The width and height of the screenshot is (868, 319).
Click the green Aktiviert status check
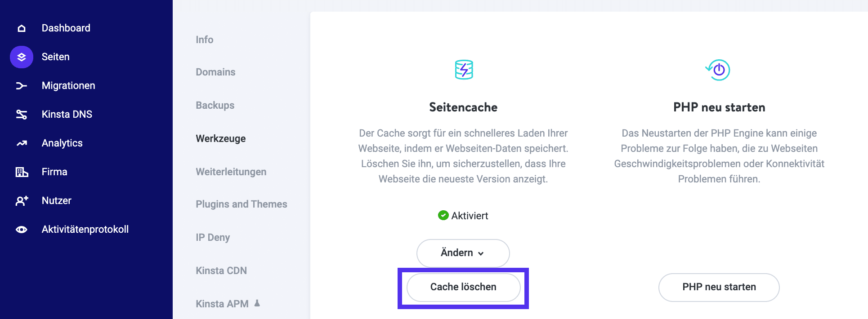(443, 215)
